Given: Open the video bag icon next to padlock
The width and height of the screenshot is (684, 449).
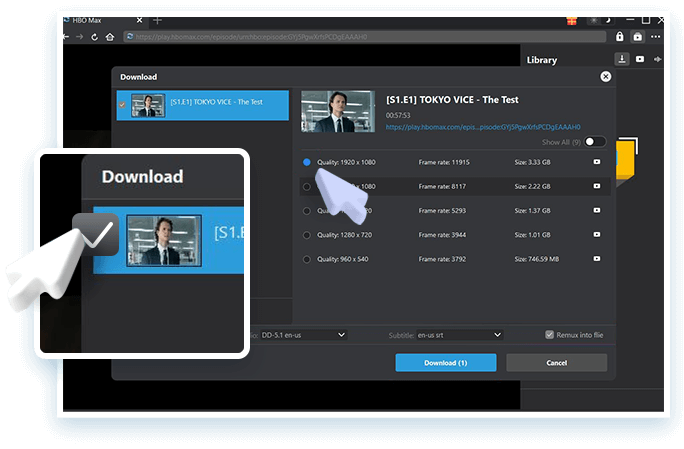Looking at the screenshot, I should tap(638, 37).
